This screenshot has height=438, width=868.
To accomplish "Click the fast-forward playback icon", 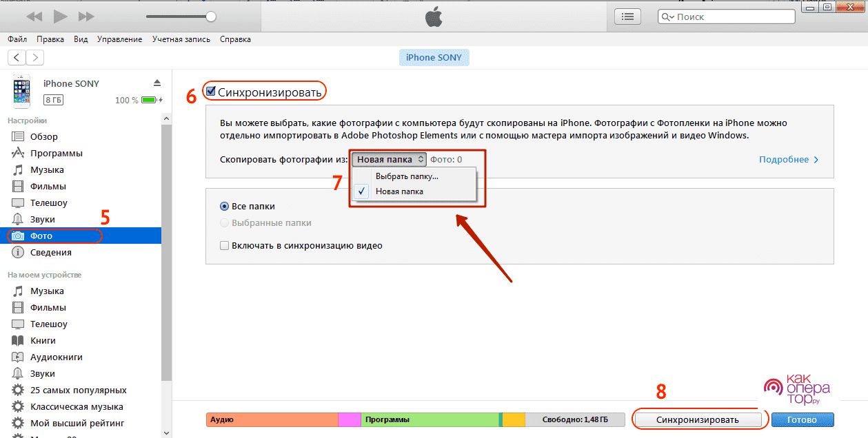I will click(x=86, y=16).
